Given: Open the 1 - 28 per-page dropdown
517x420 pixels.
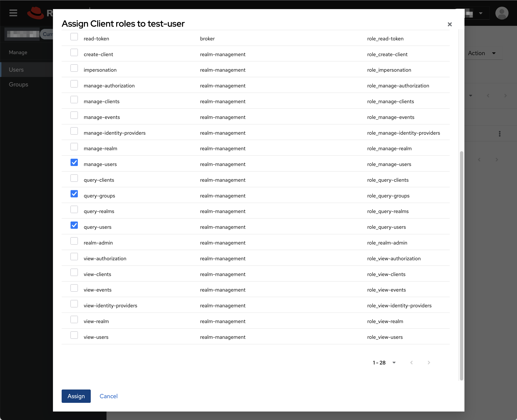Looking at the screenshot, I should click(x=384, y=362).
